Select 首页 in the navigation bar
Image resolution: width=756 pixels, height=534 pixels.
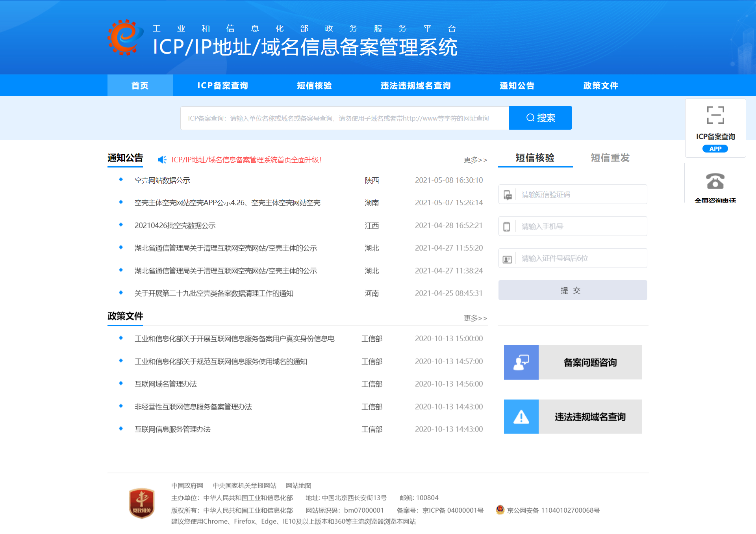(140, 86)
